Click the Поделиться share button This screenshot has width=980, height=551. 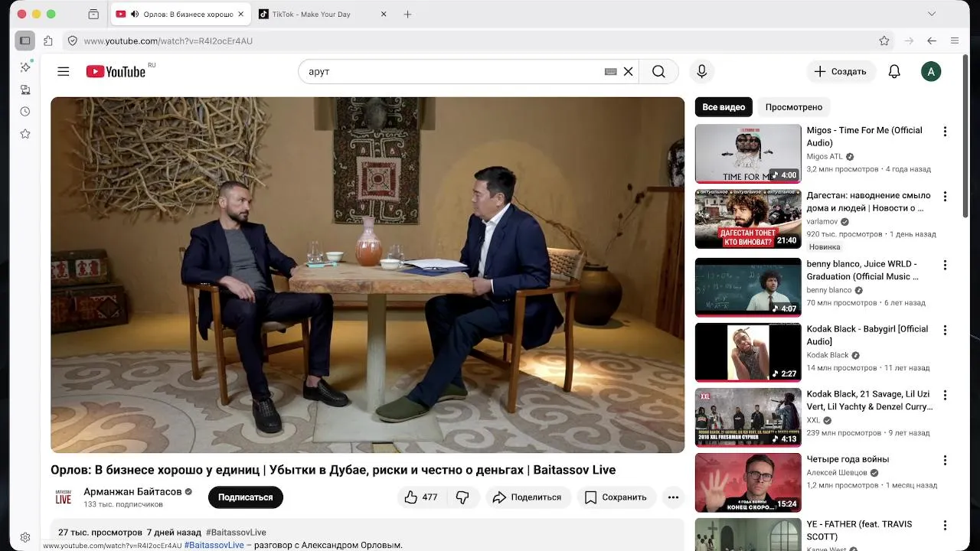coord(527,497)
